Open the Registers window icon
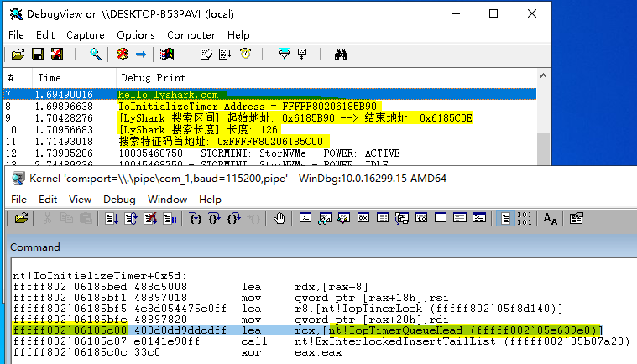Viewport: 637px width, 364px height. (363, 218)
